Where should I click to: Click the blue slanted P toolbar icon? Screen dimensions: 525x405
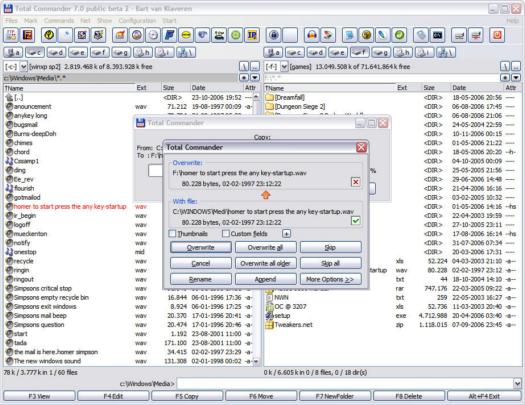click(169, 35)
